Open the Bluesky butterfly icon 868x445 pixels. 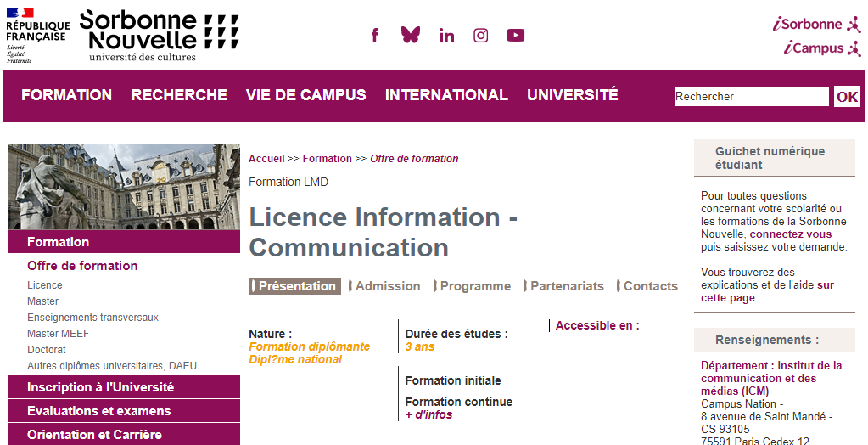point(410,35)
